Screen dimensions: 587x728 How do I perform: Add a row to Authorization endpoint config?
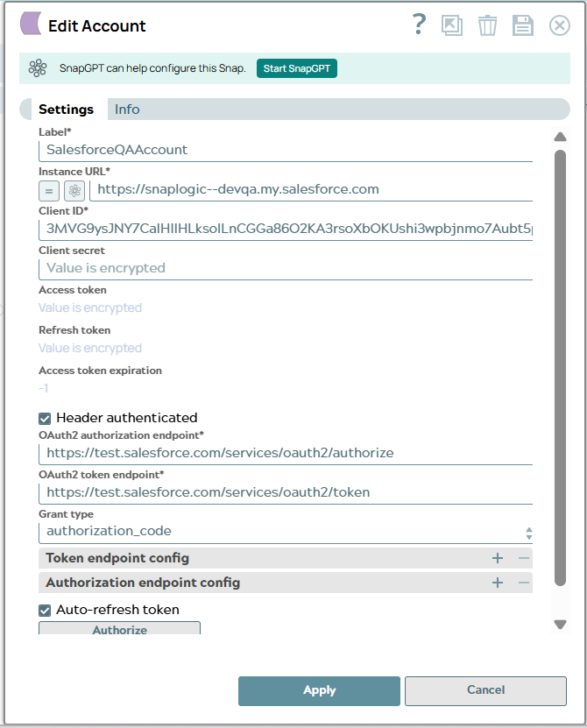tap(498, 583)
